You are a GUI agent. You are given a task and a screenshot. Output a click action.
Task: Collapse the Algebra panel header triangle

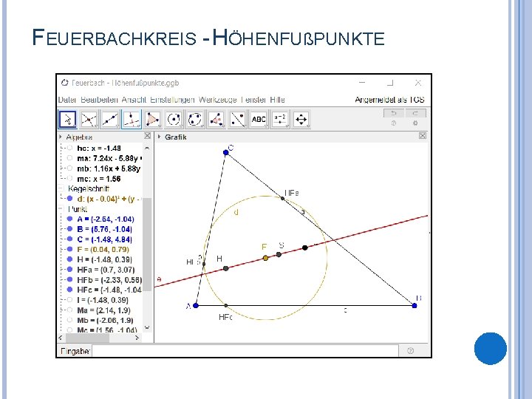coord(61,137)
